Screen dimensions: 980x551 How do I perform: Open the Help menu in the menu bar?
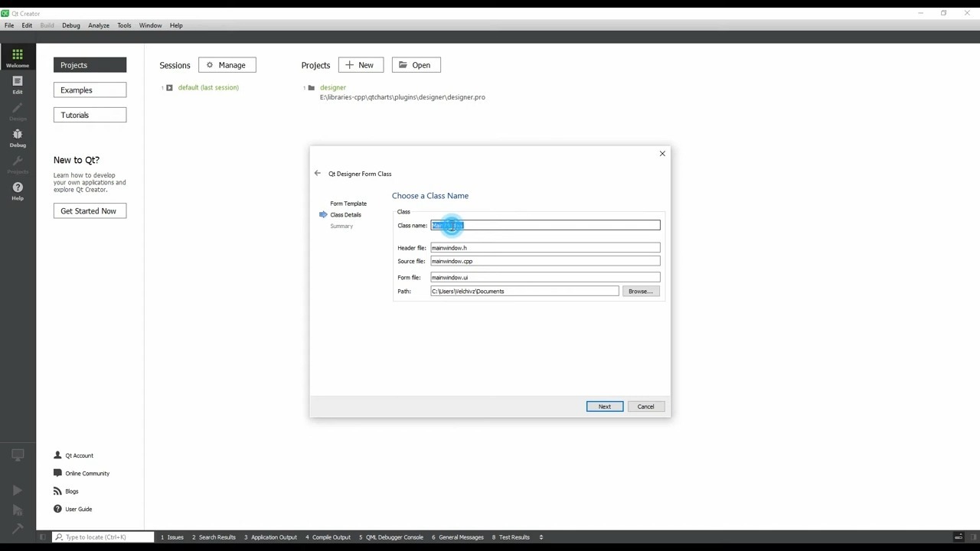click(176, 25)
